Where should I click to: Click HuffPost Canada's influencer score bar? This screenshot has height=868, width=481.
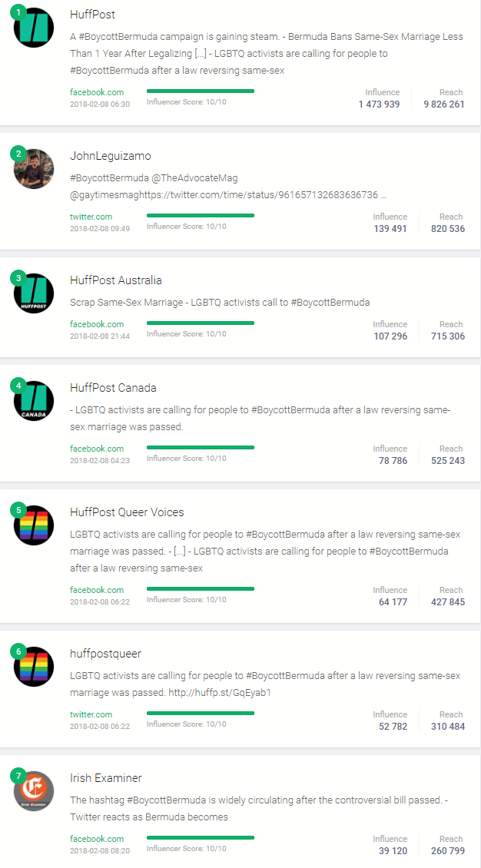[201, 447]
